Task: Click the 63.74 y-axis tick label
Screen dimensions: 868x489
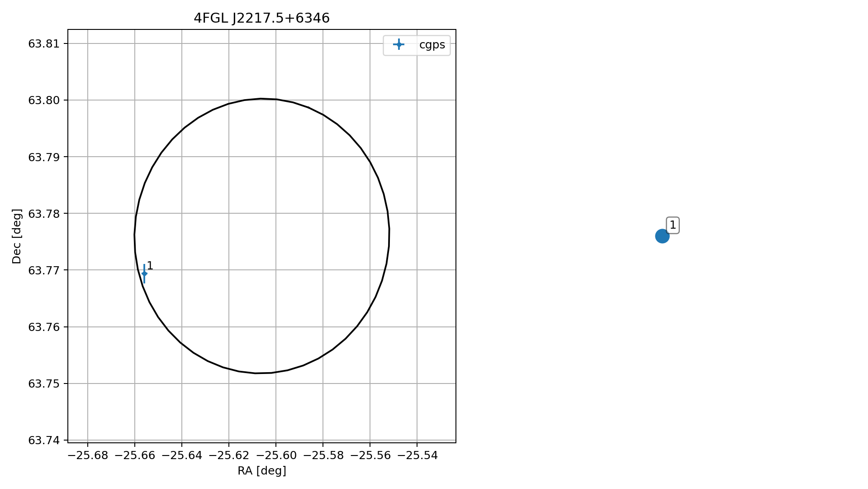Action: click(44, 441)
